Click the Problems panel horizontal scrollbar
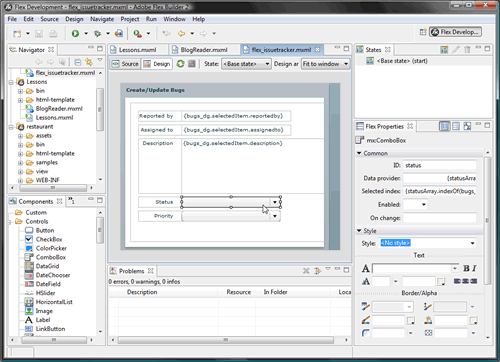Viewport: 500px width, 362px height. click(226, 340)
